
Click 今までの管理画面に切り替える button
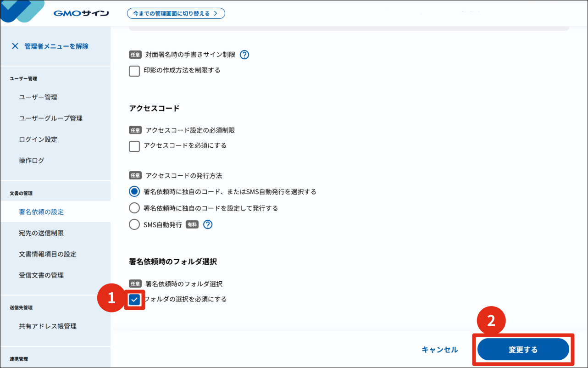pyautogui.click(x=176, y=13)
